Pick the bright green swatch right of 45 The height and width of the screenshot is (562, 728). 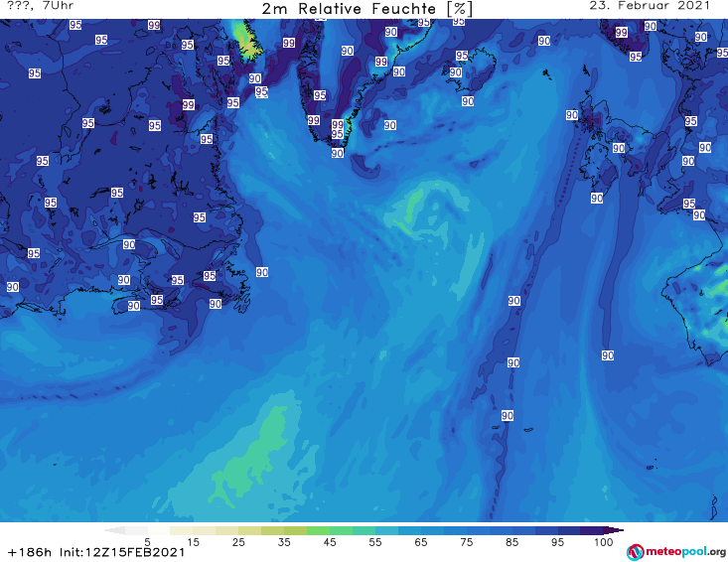342,530
